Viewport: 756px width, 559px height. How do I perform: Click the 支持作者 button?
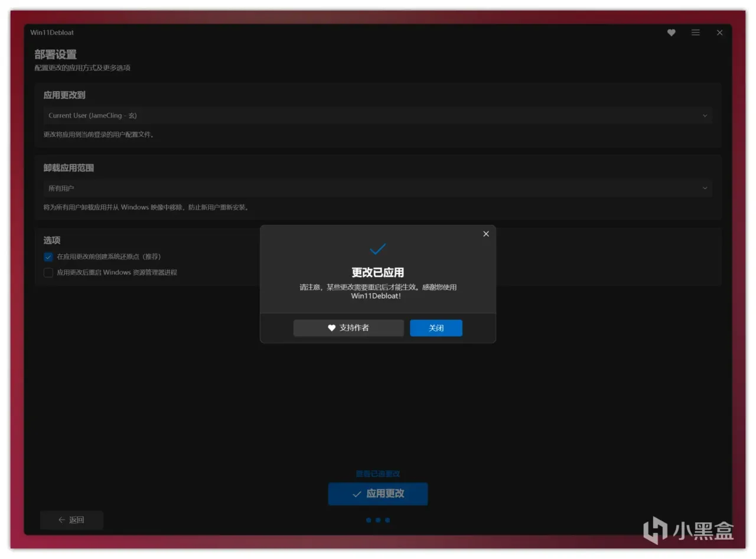[348, 328]
